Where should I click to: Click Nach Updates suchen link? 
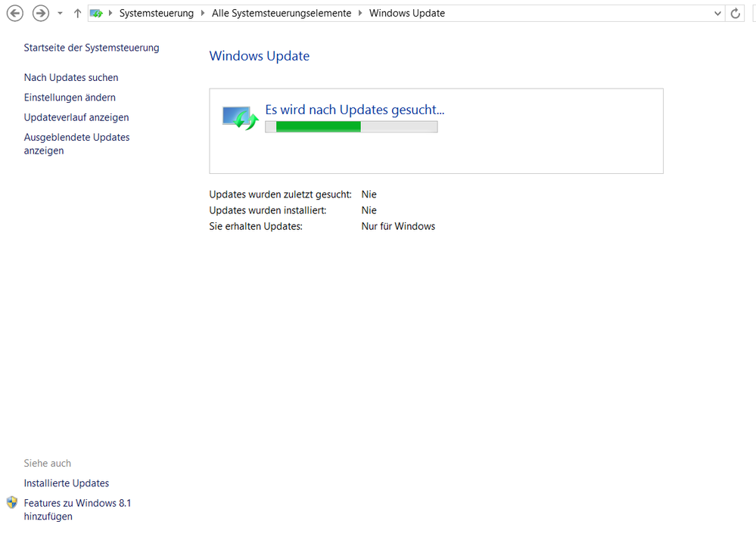(x=71, y=78)
